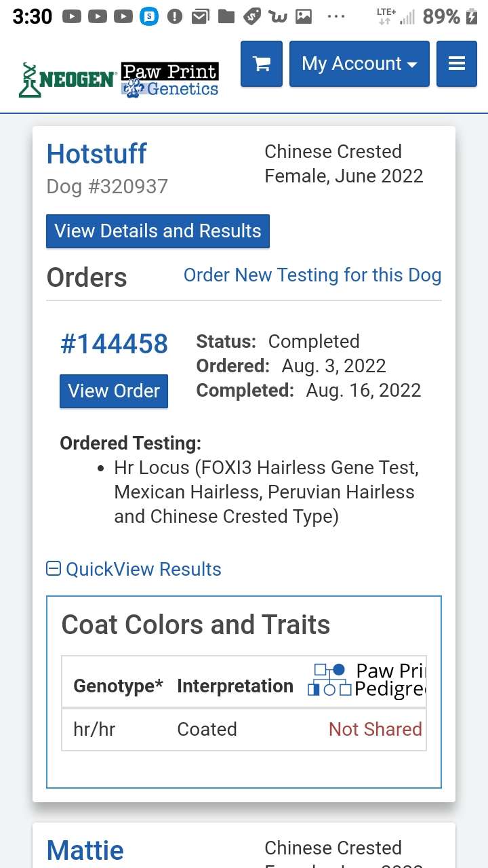The width and height of the screenshot is (488, 868).
Task: Click View Details and Results button
Action: click(158, 231)
